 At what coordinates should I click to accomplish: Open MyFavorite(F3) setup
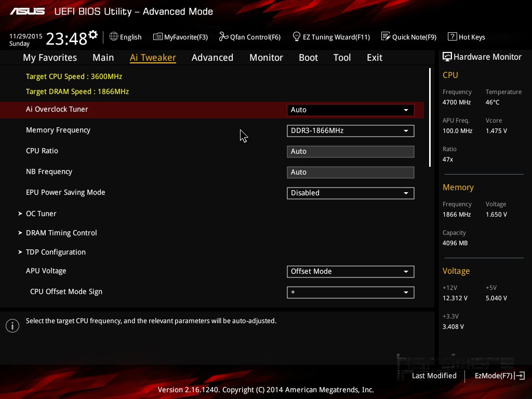[x=180, y=37]
